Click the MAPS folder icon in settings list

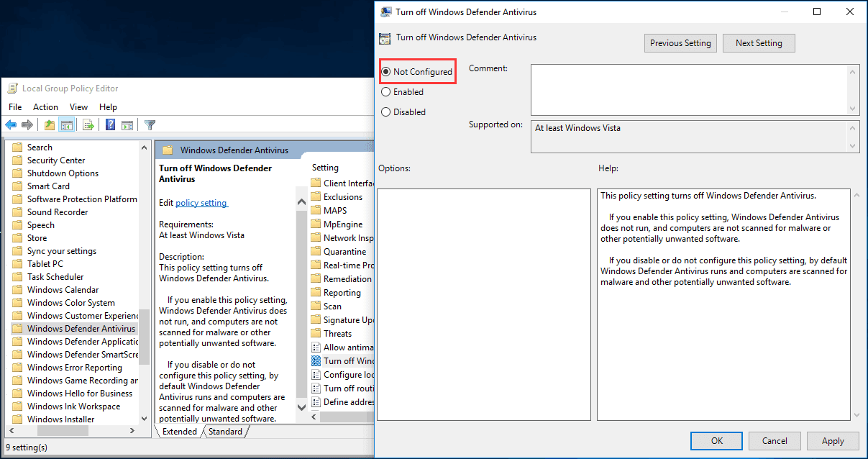point(316,211)
